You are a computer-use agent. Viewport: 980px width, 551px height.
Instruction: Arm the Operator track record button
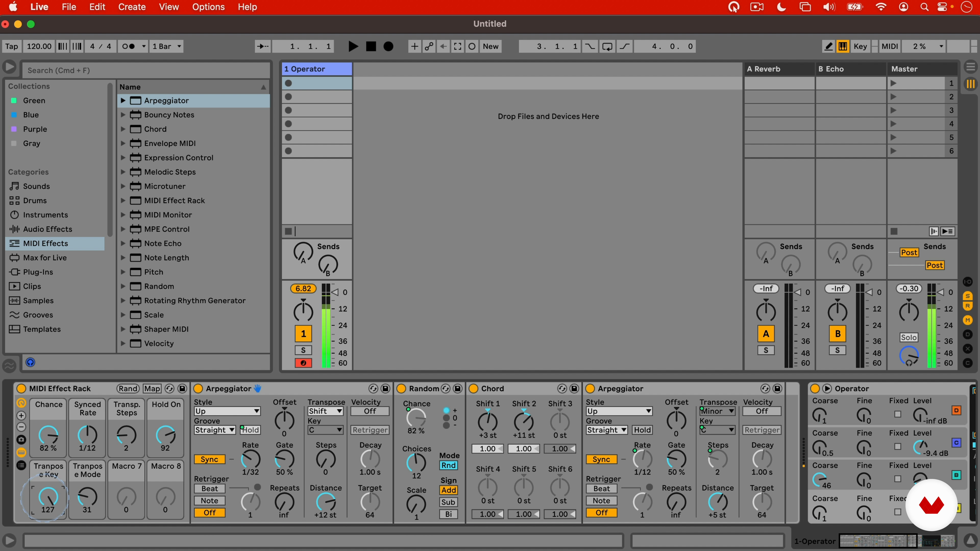click(x=303, y=363)
